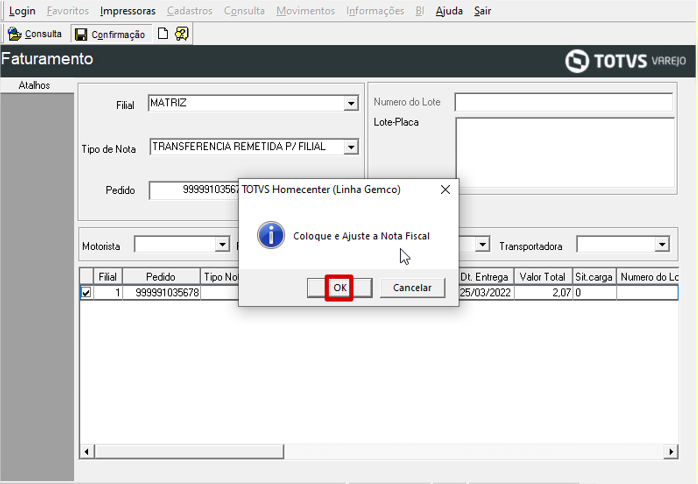Click OK in the Nota Fiscal dialog
The height and width of the screenshot is (484, 698).
point(340,288)
